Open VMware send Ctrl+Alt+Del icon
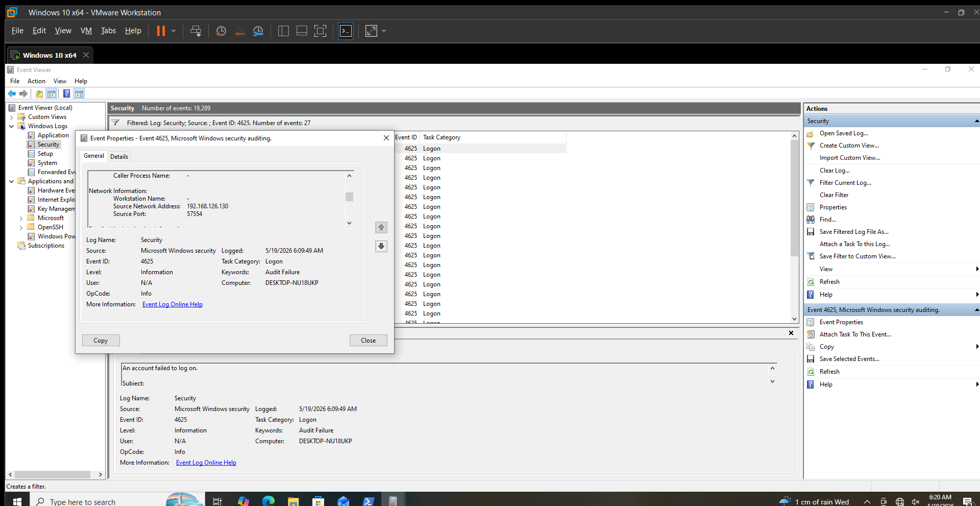Viewport: 980px width, 506px height. (x=195, y=31)
